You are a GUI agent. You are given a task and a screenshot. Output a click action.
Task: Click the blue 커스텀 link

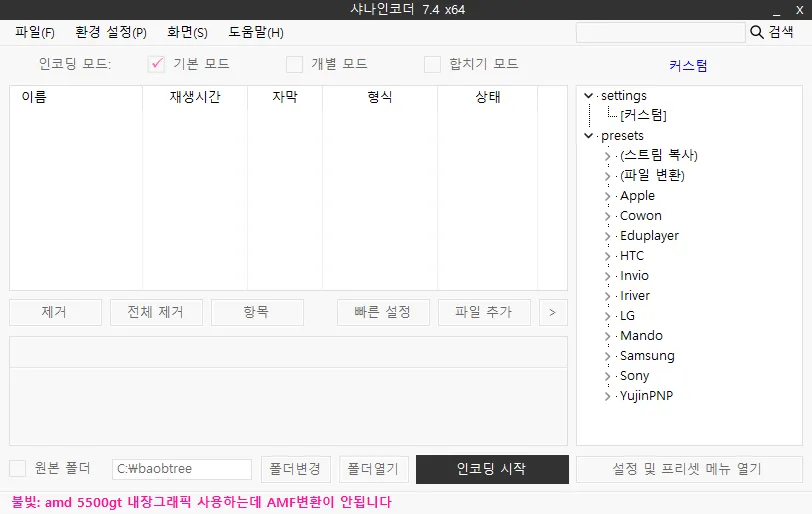(x=688, y=65)
